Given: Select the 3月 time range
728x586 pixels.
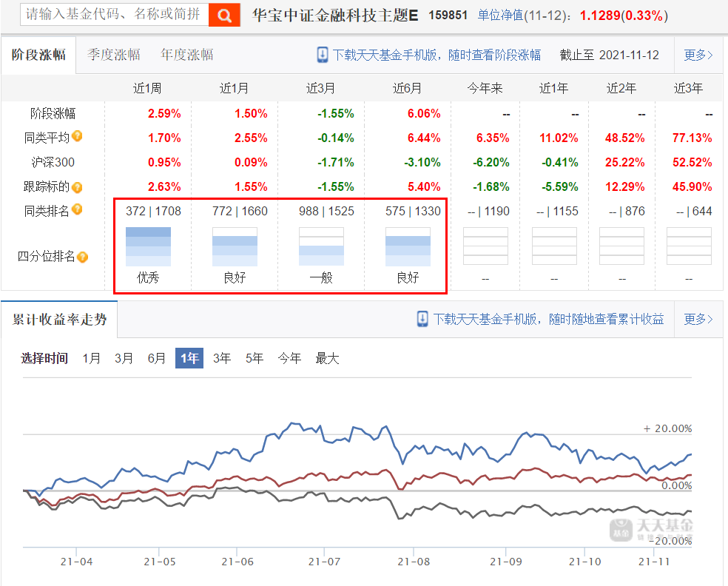Looking at the screenshot, I should (x=124, y=358).
